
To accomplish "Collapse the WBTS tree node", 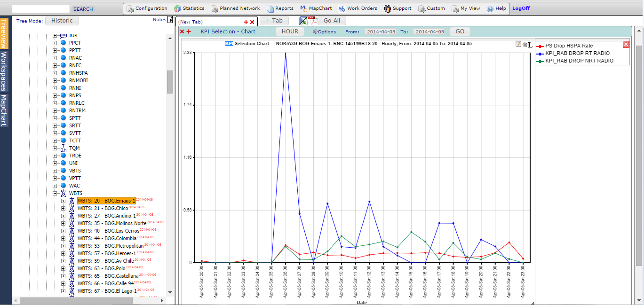I will click(x=55, y=193).
